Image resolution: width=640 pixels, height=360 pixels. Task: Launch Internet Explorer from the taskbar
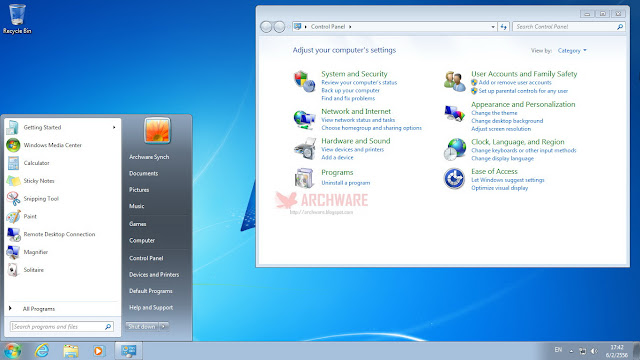pos(42,351)
